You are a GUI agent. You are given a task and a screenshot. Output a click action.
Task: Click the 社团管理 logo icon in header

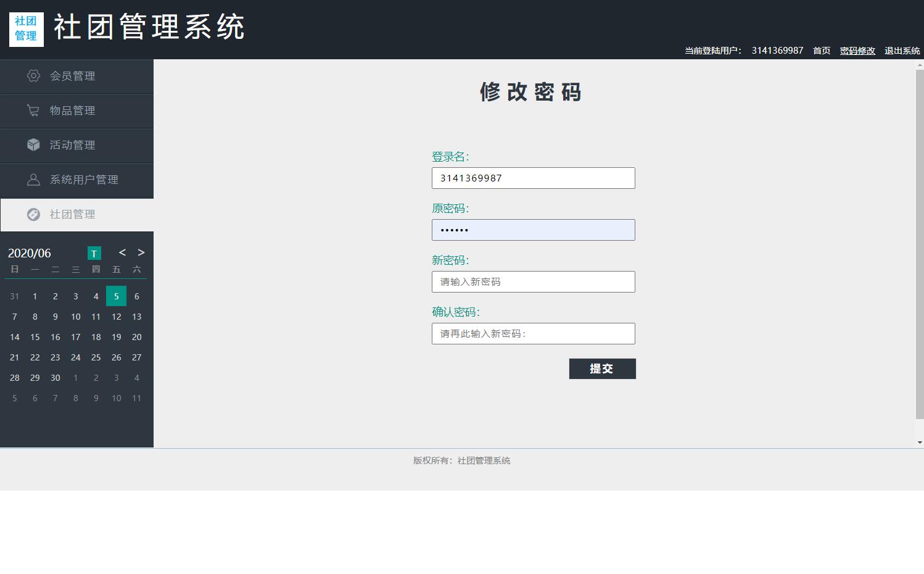click(26, 28)
